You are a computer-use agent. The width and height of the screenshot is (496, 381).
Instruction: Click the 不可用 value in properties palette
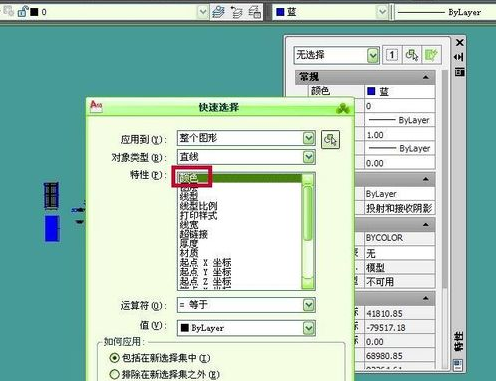click(380, 282)
